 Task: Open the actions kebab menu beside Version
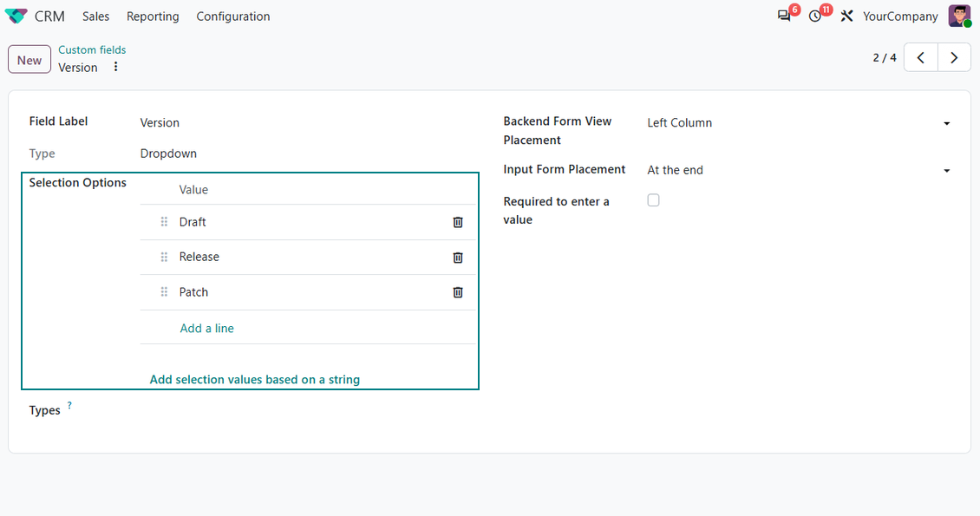point(115,67)
